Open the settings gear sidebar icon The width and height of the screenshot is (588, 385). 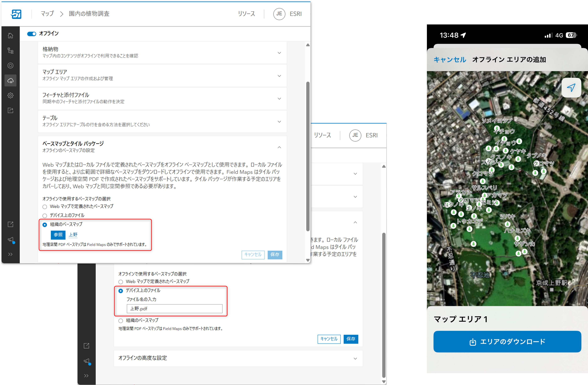click(x=10, y=95)
